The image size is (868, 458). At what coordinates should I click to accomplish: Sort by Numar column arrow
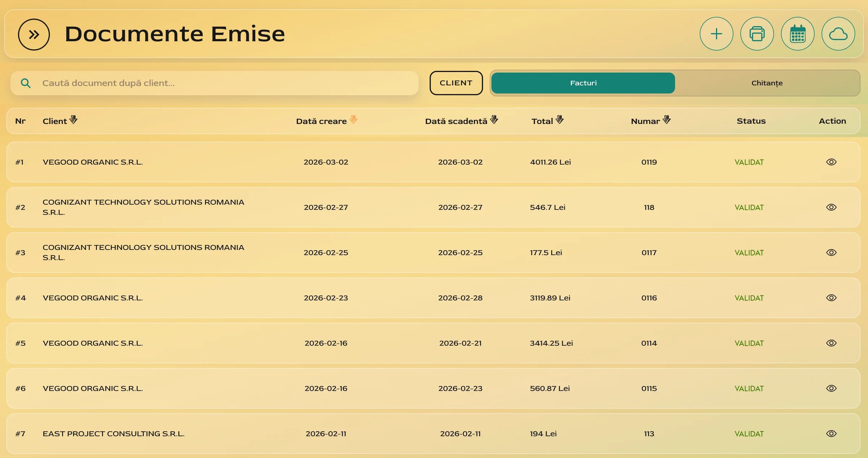(667, 120)
